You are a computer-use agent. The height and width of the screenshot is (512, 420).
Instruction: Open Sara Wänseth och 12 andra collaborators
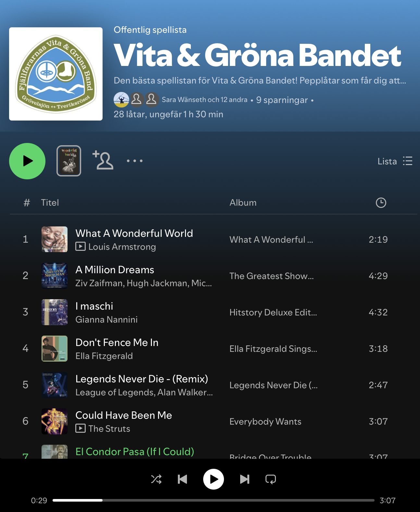click(x=204, y=100)
